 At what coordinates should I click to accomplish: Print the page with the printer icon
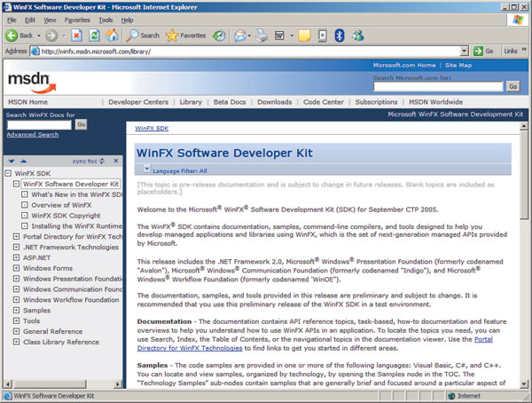point(262,36)
